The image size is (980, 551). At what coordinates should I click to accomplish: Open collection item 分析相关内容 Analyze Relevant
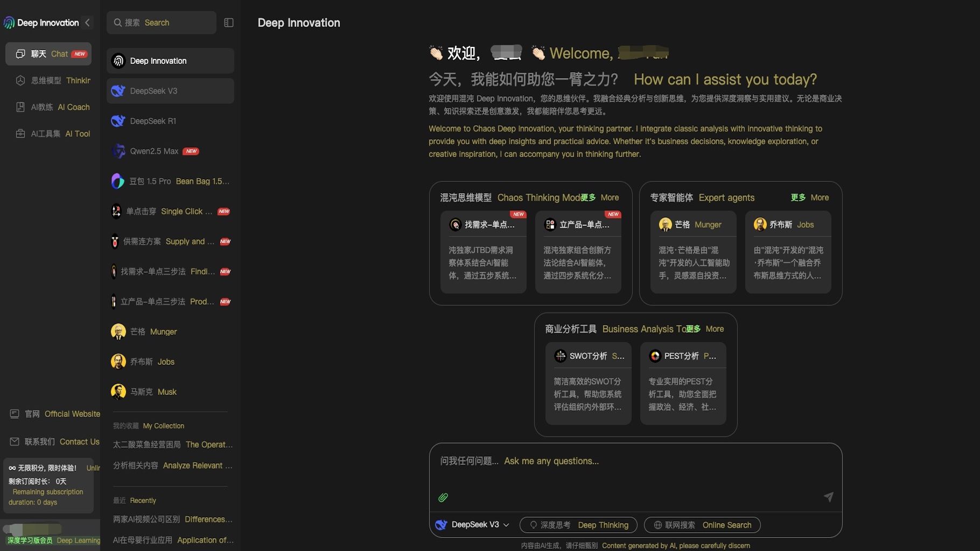(x=173, y=465)
